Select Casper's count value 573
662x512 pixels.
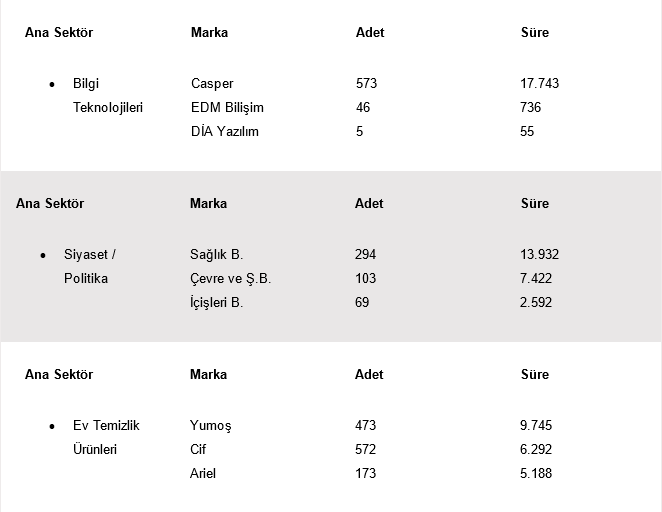pyautogui.click(x=366, y=83)
